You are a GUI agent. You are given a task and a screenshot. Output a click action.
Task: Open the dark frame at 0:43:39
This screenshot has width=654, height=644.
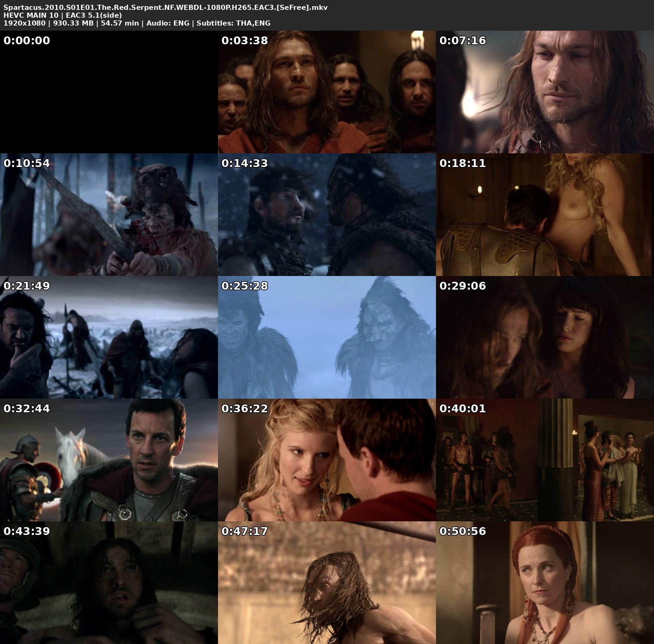click(x=109, y=583)
